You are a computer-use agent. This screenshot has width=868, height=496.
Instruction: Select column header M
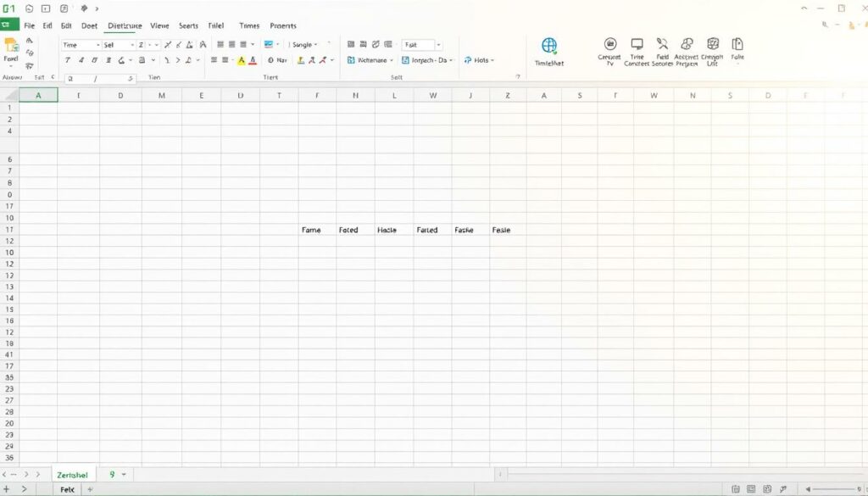(x=162, y=95)
